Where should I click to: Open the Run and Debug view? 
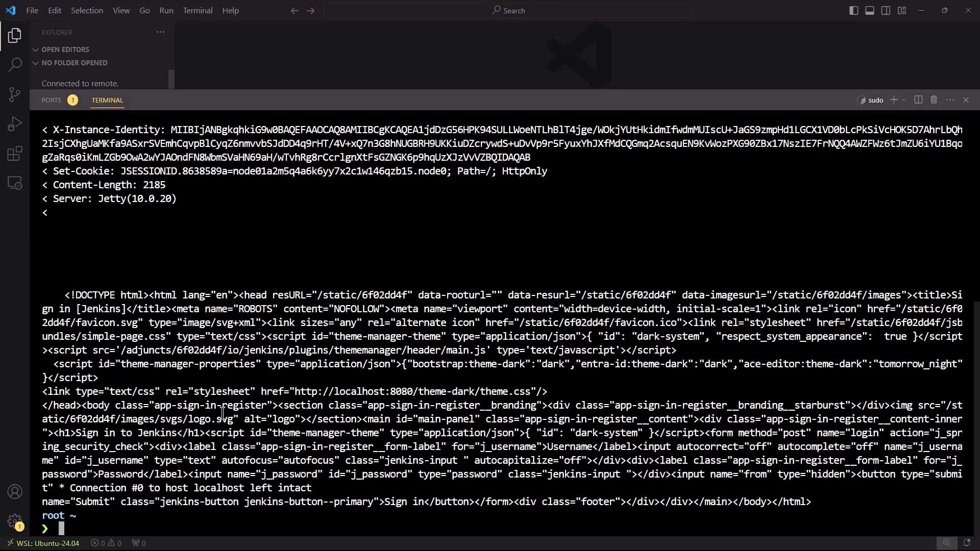(15, 124)
